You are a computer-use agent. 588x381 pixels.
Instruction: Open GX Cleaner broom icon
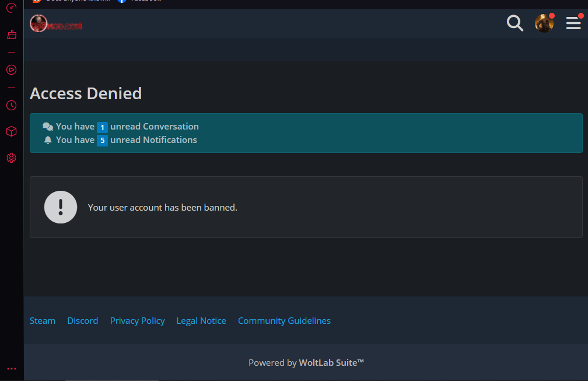[11, 35]
